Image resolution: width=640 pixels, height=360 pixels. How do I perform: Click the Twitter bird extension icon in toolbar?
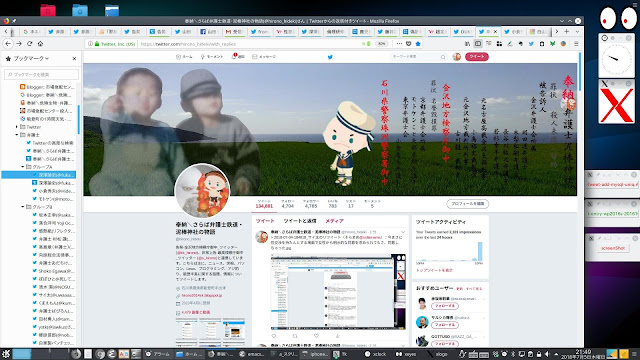pos(531,44)
